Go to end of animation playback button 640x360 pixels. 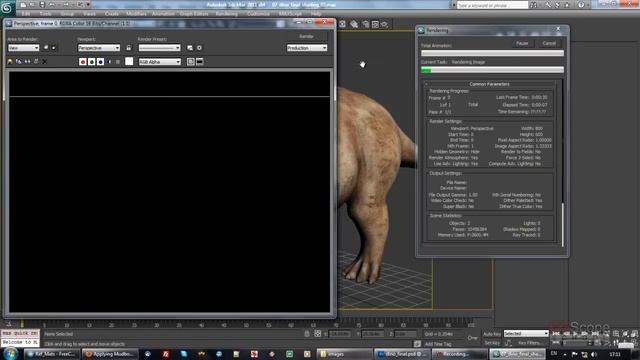click(596, 334)
